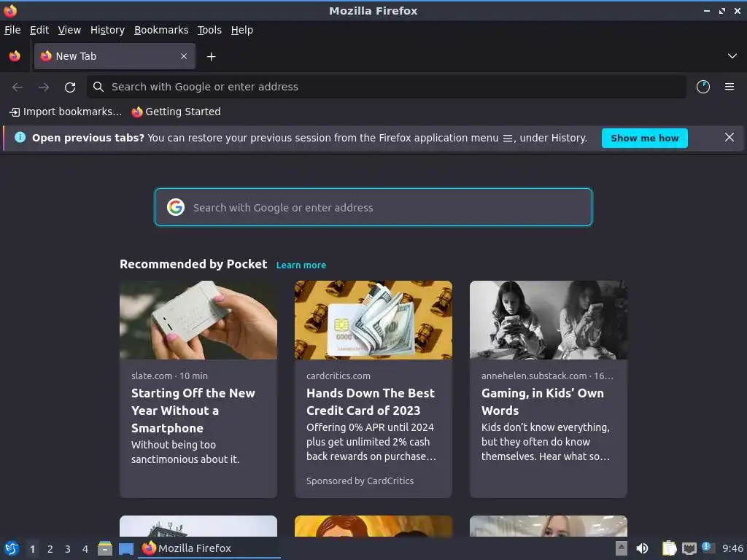
Task: Switch to workspace 2
Action: pos(50,549)
